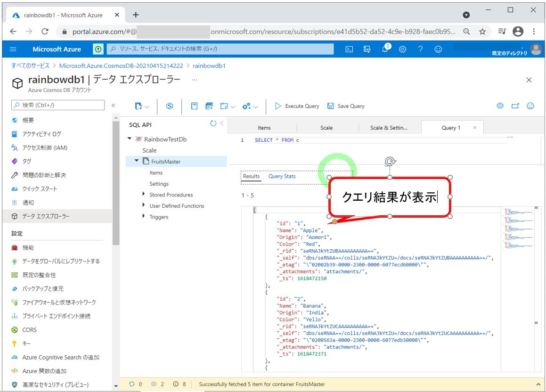Select the Query 1 tab
The image size is (546, 392).
[450, 128]
